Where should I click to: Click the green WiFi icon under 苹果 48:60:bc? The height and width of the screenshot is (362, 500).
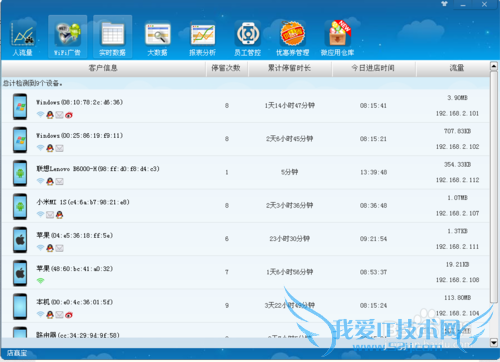[40, 281]
